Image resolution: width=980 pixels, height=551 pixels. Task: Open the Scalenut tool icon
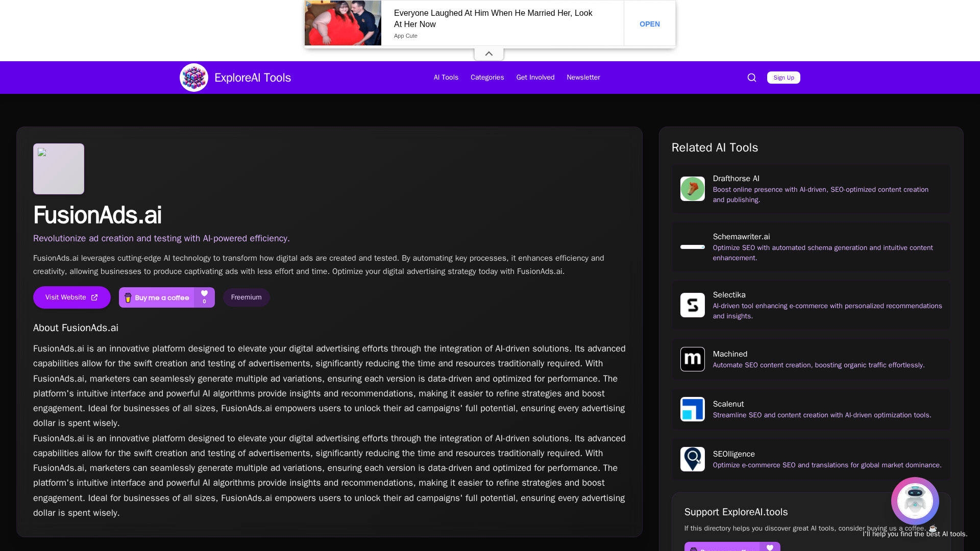pos(692,409)
